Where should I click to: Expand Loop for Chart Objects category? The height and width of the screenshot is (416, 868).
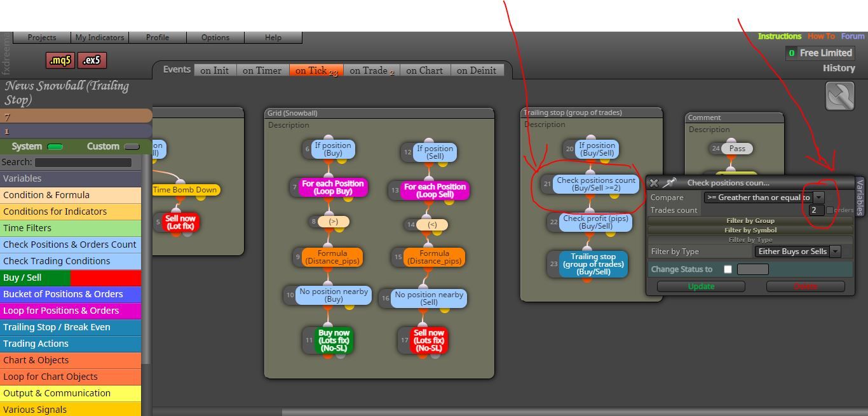point(71,377)
